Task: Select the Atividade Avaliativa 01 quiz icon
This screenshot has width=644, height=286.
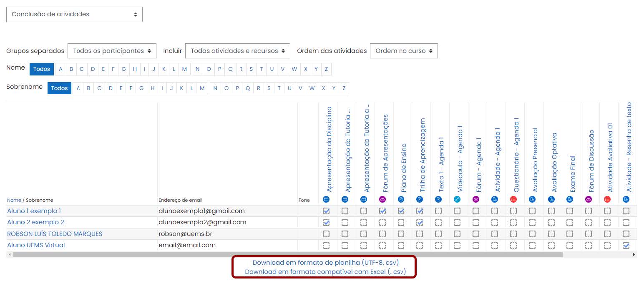Action: point(607,199)
